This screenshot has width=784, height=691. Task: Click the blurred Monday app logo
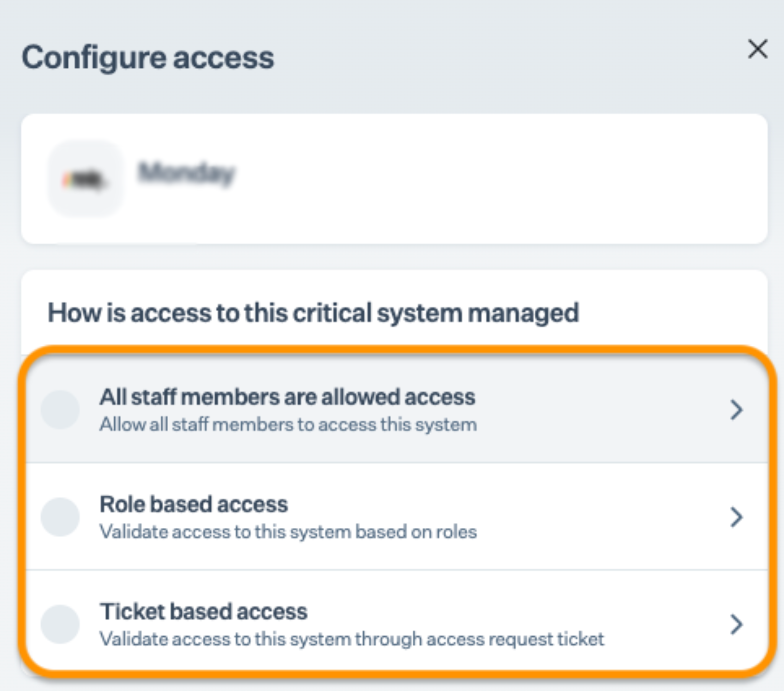point(85,179)
